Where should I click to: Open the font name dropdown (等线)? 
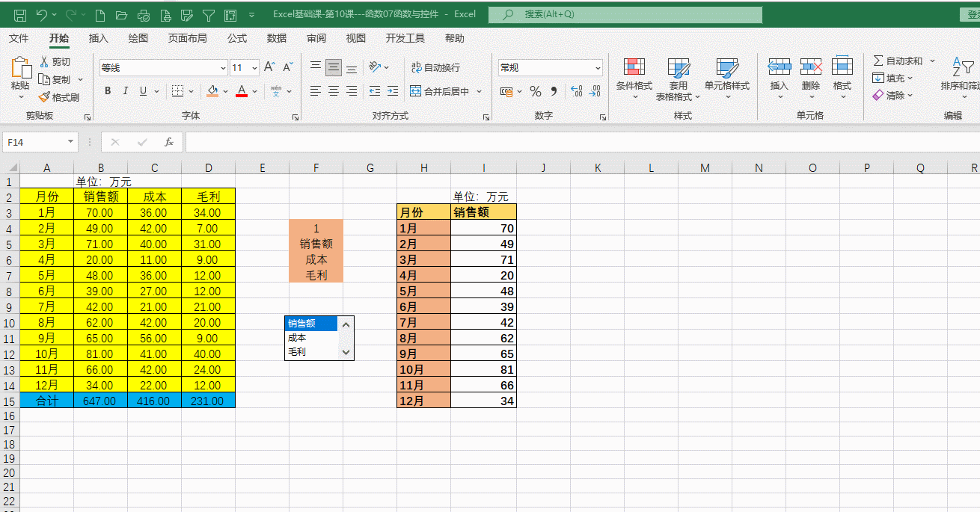click(x=221, y=68)
